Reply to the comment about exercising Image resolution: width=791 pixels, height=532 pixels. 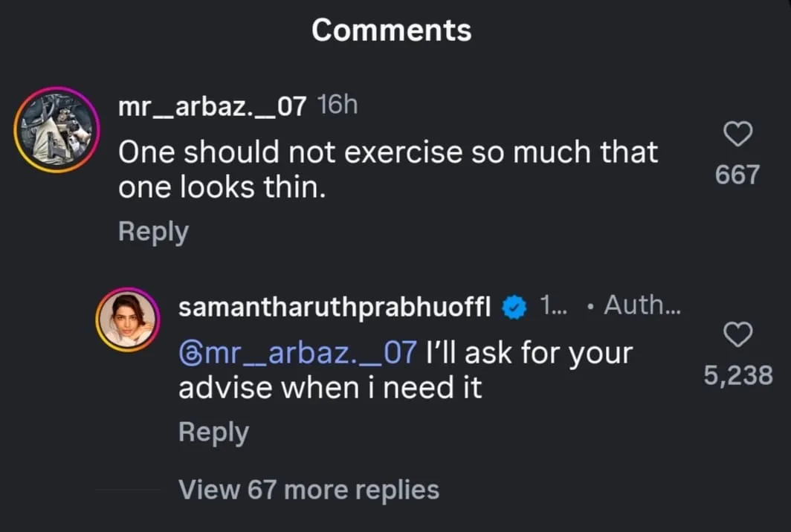pyautogui.click(x=153, y=232)
